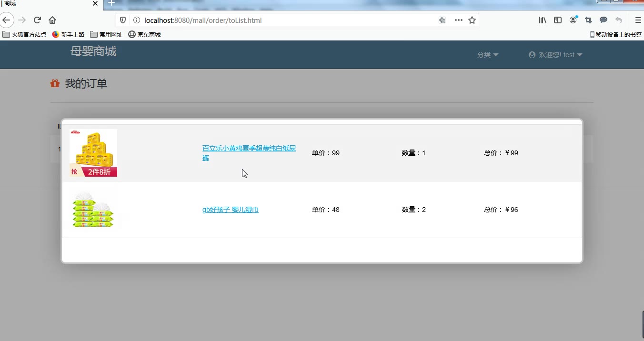The width and height of the screenshot is (644, 341).
Task: Open the Firefox library icon
Action: 543,20
